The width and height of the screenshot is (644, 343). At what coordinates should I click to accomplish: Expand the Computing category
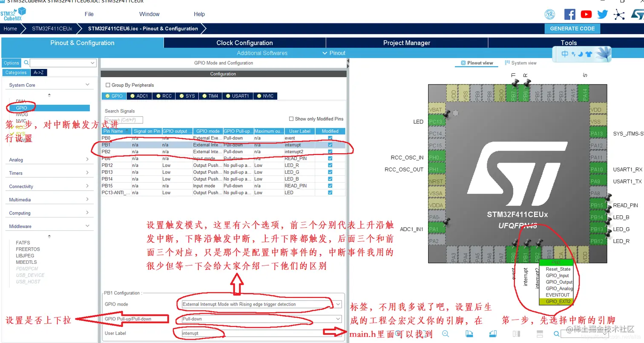click(x=87, y=213)
